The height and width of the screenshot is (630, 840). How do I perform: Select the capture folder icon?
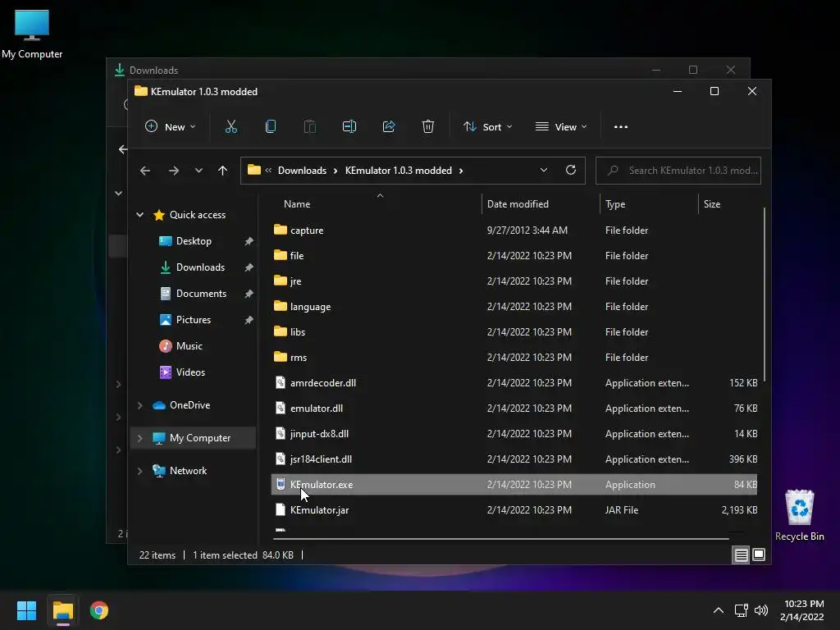(281, 230)
